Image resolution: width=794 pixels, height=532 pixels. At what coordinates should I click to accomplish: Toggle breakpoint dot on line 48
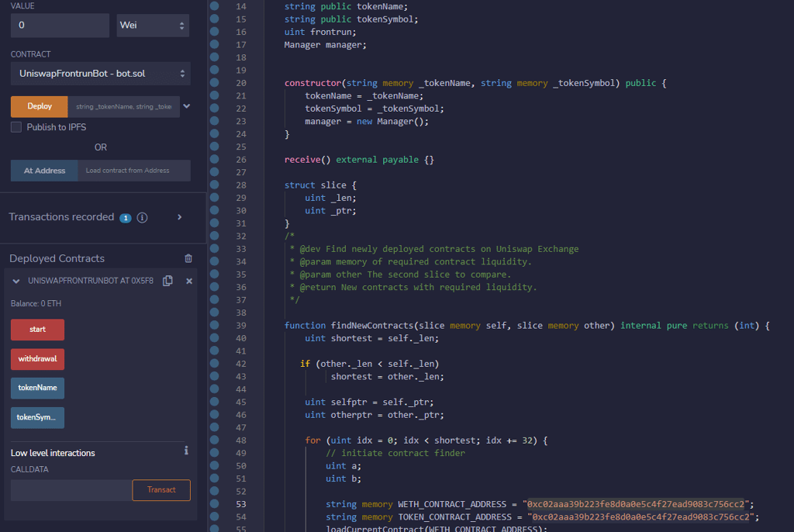point(215,440)
